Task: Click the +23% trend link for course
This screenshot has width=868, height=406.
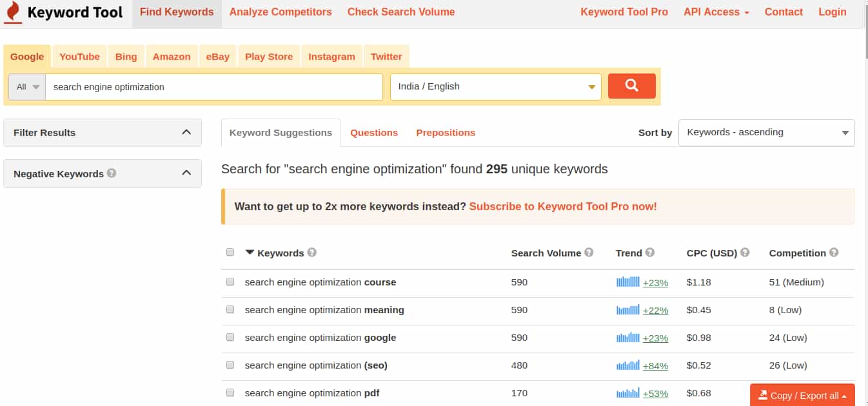Action: [x=655, y=282]
